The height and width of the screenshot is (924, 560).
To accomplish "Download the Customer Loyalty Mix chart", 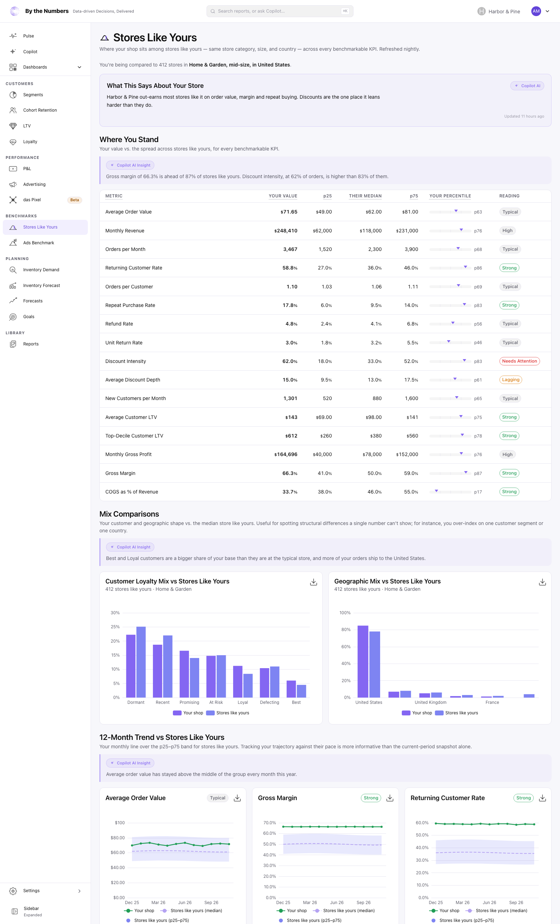I will point(314,582).
